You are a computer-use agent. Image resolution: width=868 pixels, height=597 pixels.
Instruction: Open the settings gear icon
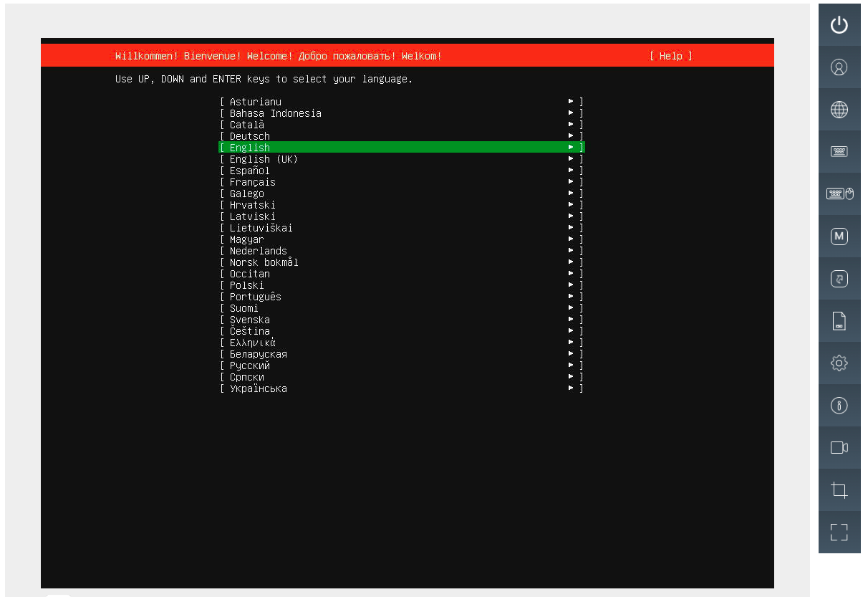click(x=839, y=363)
